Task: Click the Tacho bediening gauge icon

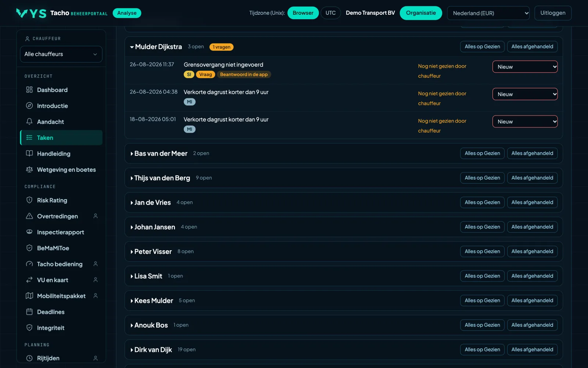Action: [29, 264]
